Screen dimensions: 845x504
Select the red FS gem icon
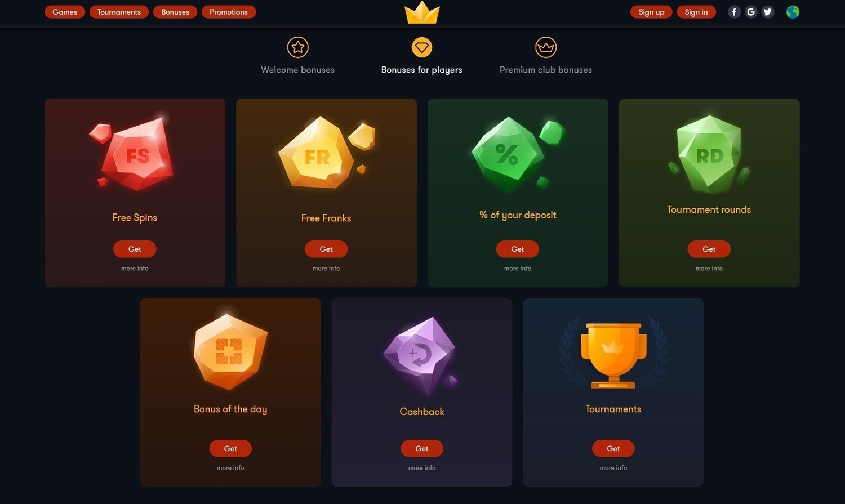click(134, 151)
